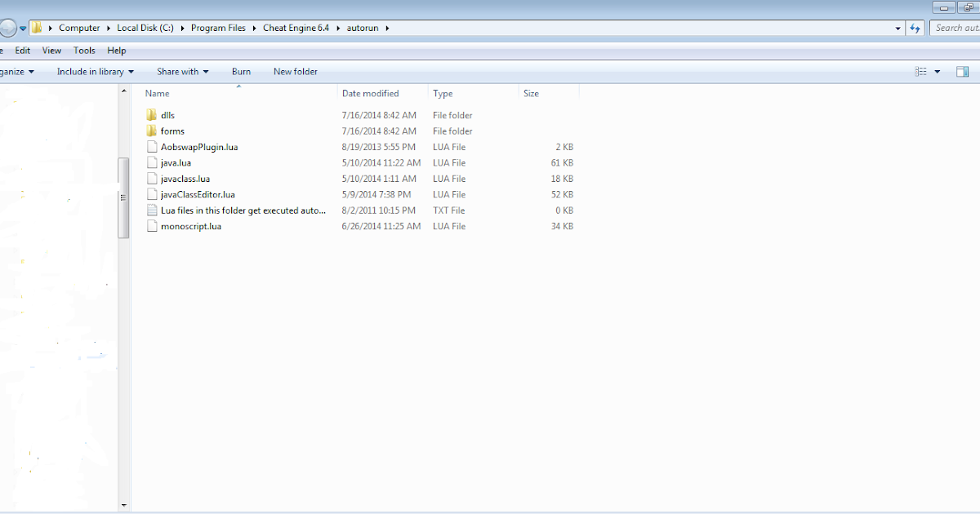
Task: Select the AobswapPlugin.lua file icon
Action: pos(151,147)
